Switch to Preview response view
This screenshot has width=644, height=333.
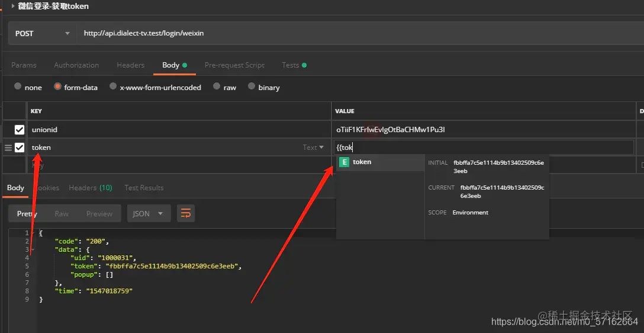tap(99, 214)
